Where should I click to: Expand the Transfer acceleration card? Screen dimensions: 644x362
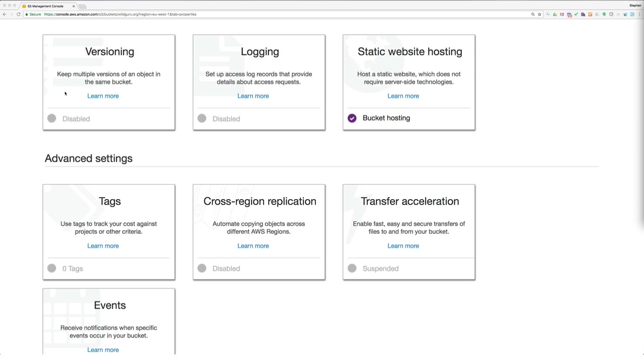(x=410, y=201)
